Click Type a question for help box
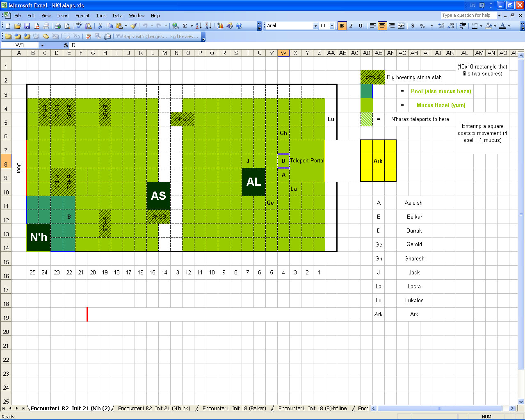Viewport: 525px width, 420px height. coord(469,16)
